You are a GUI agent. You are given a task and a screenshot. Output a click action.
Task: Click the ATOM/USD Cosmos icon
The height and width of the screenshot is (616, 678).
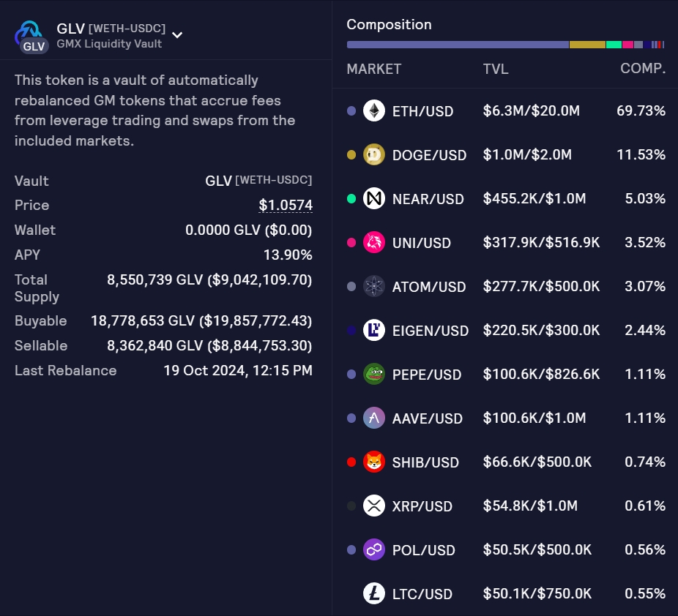pyautogui.click(x=374, y=287)
